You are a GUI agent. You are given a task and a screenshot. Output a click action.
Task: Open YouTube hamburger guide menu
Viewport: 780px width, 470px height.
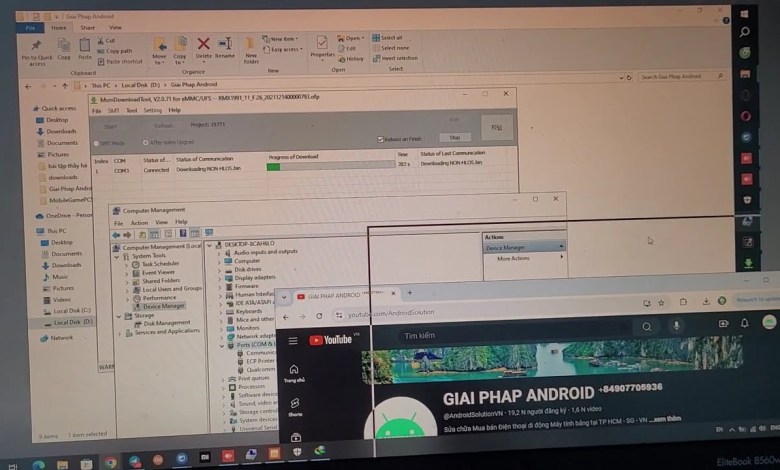(293, 341)
